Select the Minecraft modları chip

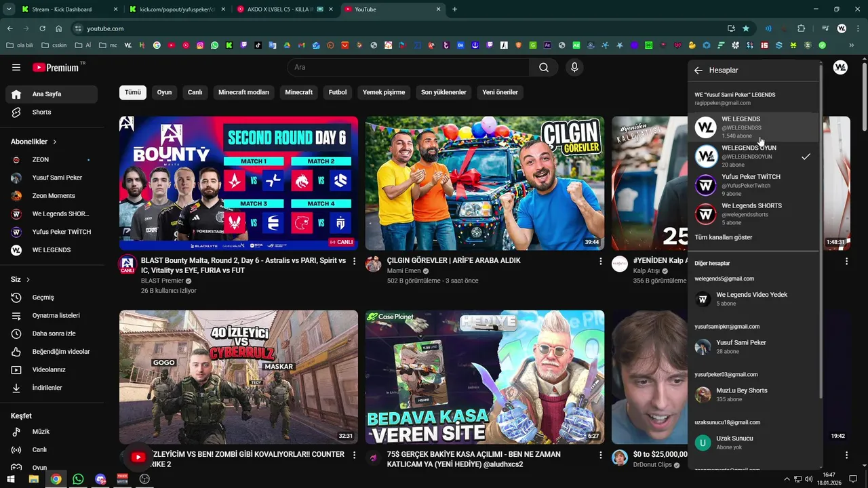tap(243, 93)
